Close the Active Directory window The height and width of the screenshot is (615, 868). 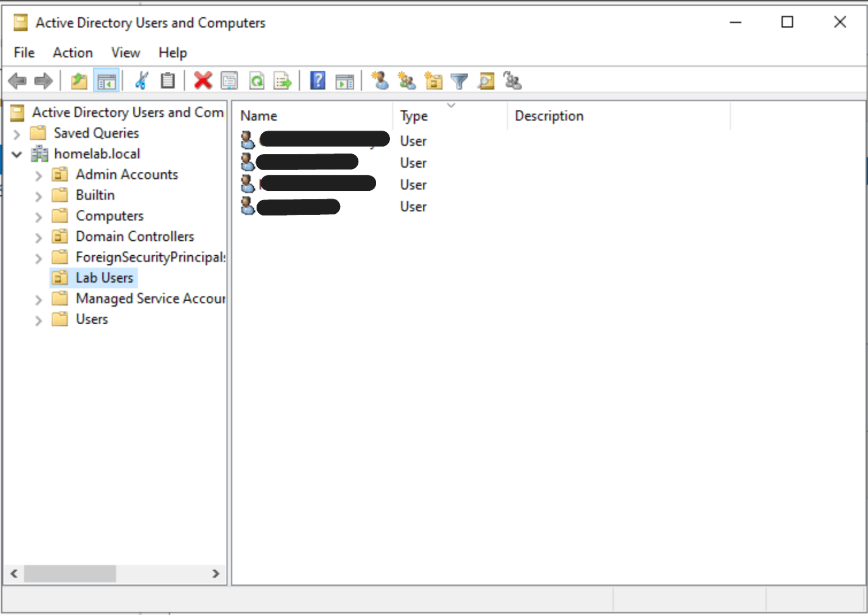coord(840,22)
